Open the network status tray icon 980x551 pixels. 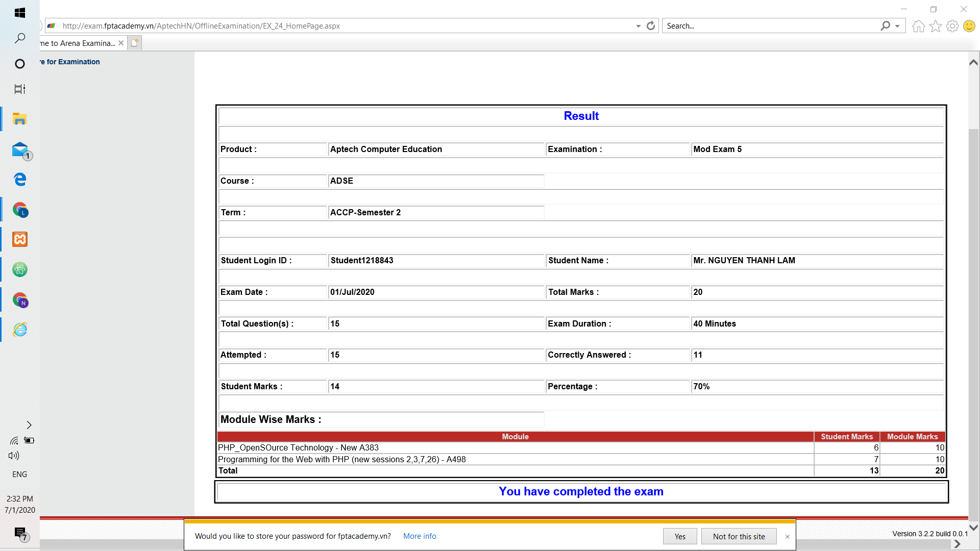pyautogui.click(x=14, y=440)
